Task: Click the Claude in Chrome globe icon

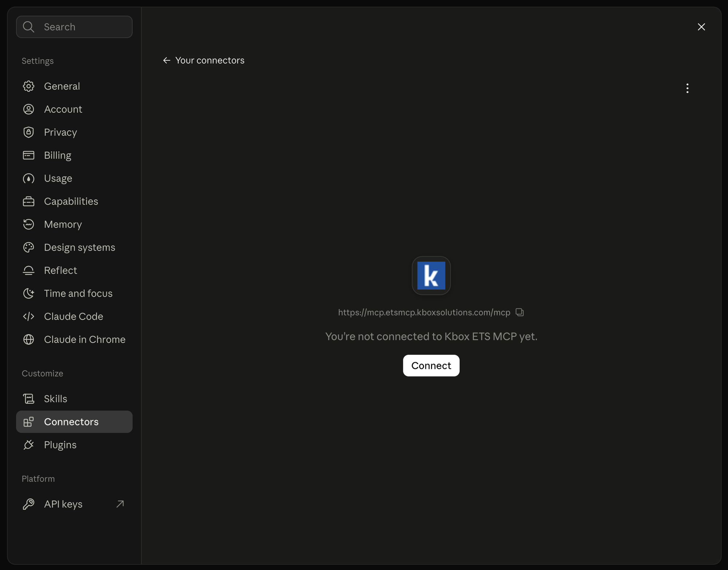Action: (x=28, y=339)
